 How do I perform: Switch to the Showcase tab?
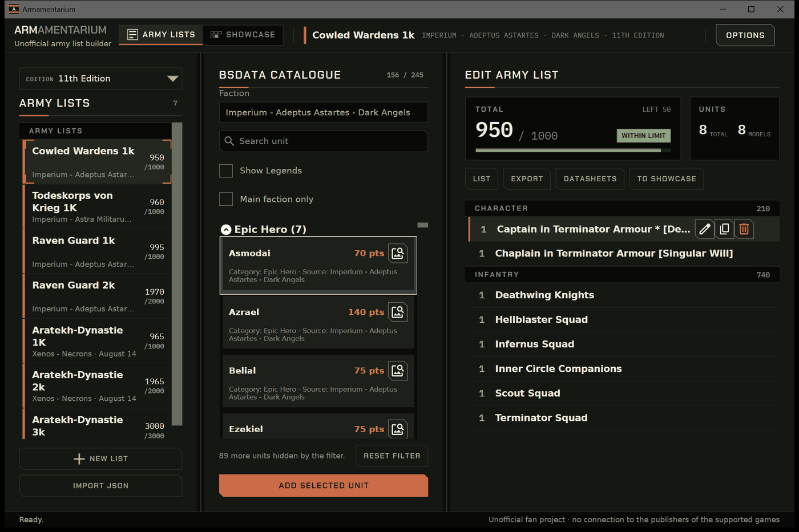(x=243, y=35)
